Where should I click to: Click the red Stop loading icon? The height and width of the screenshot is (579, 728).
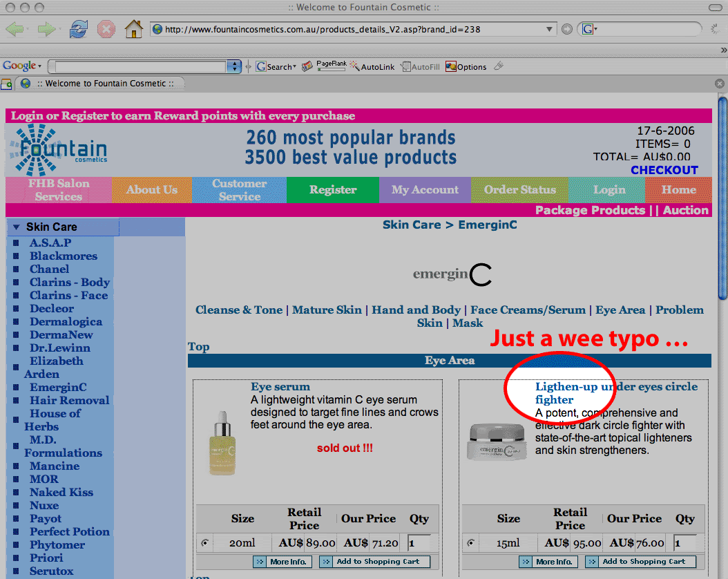(106, 29)
